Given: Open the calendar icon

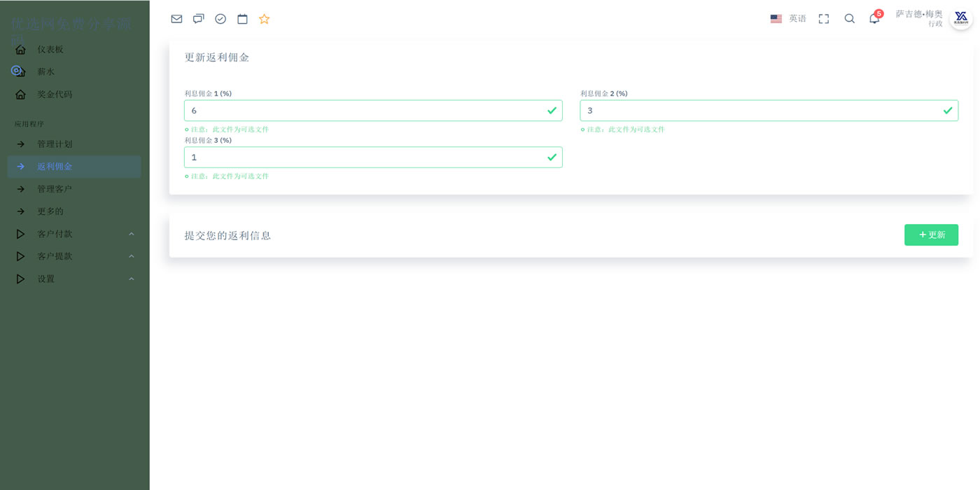Looking at the screenshot, I should 242,19.
